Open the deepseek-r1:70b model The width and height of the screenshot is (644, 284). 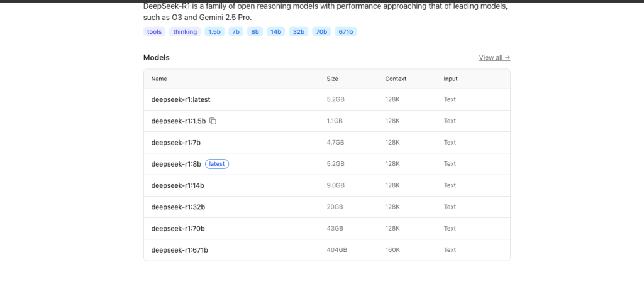click(x=178, y=228)
